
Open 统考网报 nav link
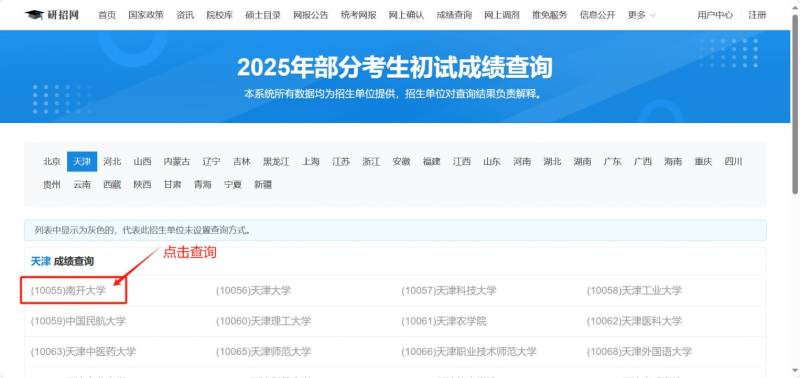coord(359,15)
